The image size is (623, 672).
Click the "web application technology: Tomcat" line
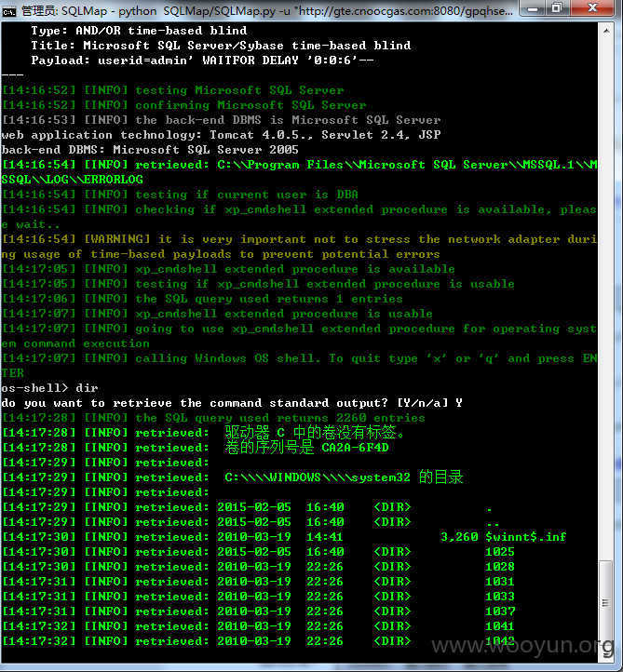(221, 135)
